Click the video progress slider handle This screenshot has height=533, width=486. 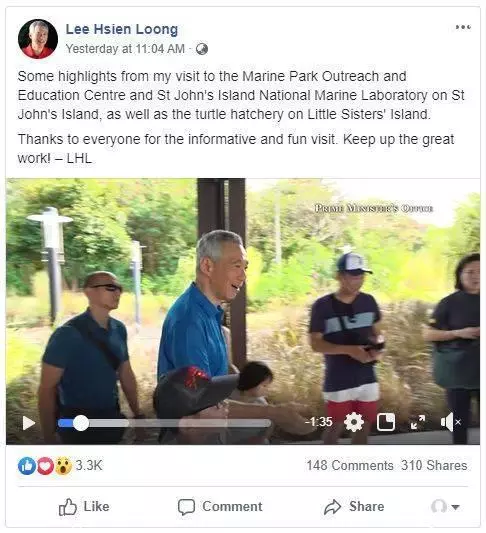81,423
